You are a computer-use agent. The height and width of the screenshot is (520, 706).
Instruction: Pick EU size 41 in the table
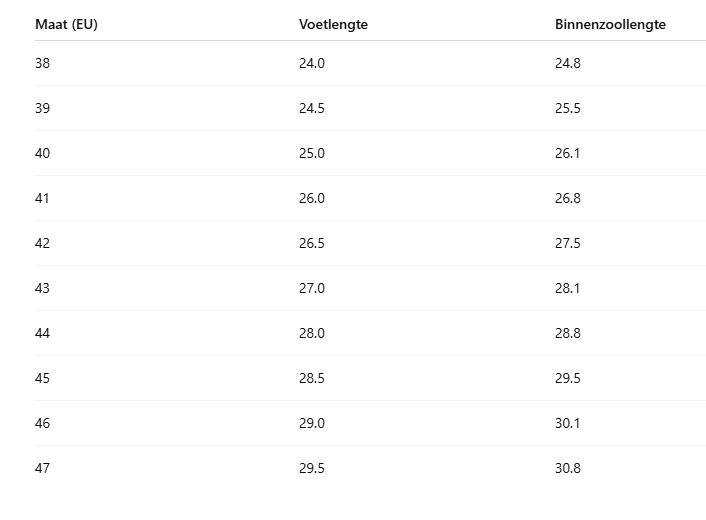[43, 198]
